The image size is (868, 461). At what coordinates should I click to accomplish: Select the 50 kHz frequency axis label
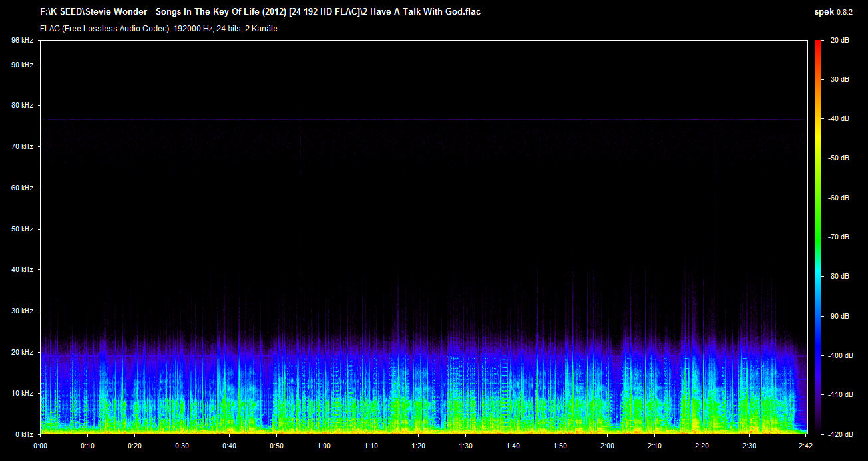click(22, 229)
